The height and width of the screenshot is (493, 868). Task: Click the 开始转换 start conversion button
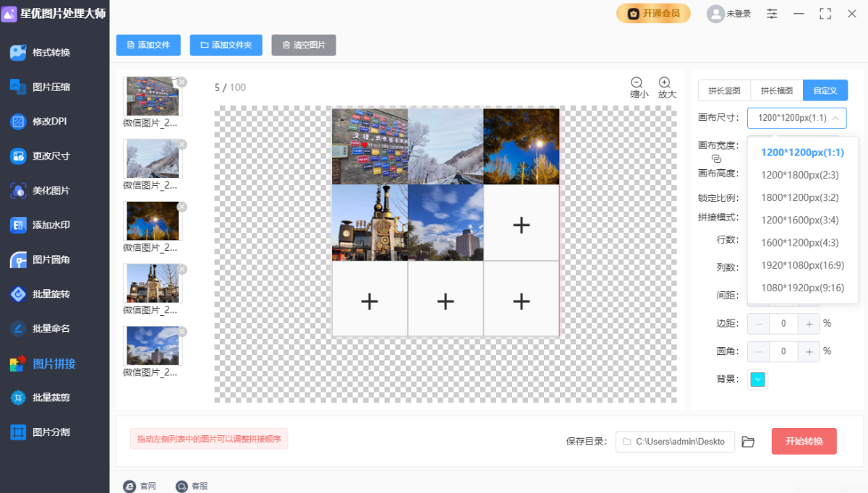click(x=804, y=442)
